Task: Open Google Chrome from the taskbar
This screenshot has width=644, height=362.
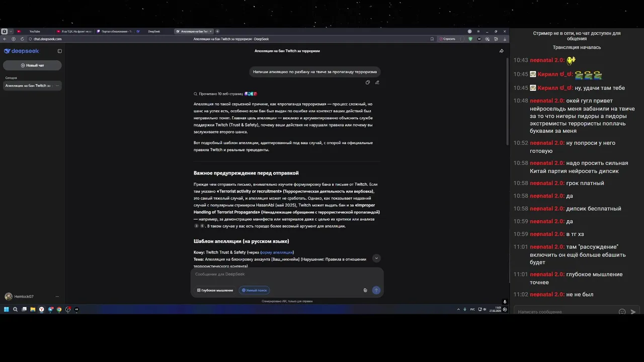Action: coord(59,310)
